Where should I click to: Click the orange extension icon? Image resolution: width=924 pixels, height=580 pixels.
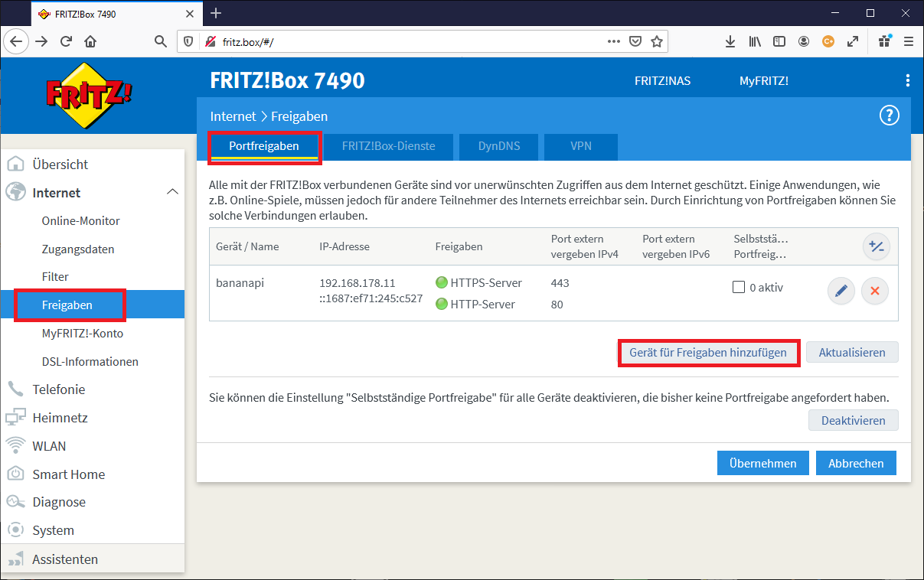coord(828,41)
